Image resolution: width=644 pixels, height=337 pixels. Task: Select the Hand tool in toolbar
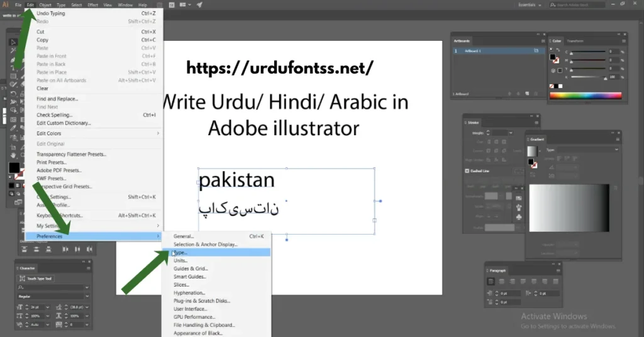tap(13, 155)
